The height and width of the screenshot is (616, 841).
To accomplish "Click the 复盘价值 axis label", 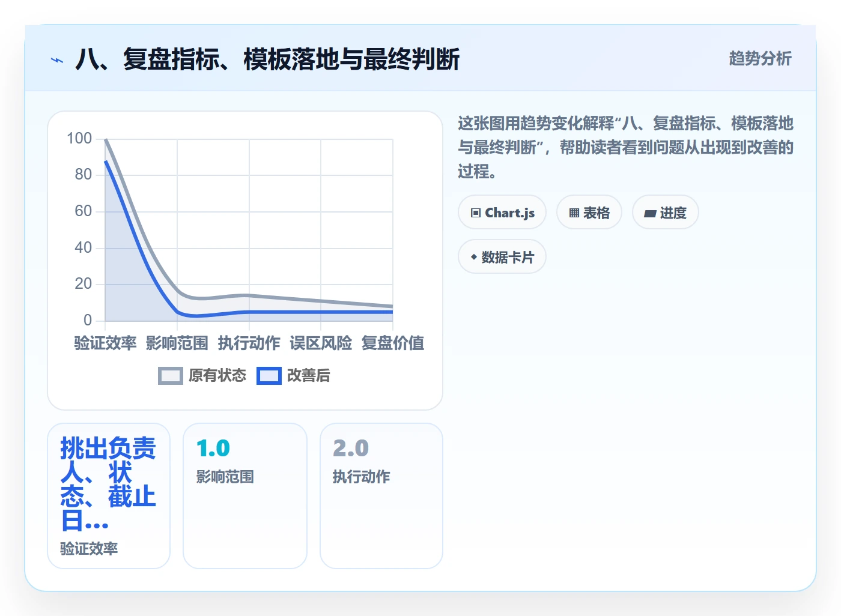I will tap(393, 343).
